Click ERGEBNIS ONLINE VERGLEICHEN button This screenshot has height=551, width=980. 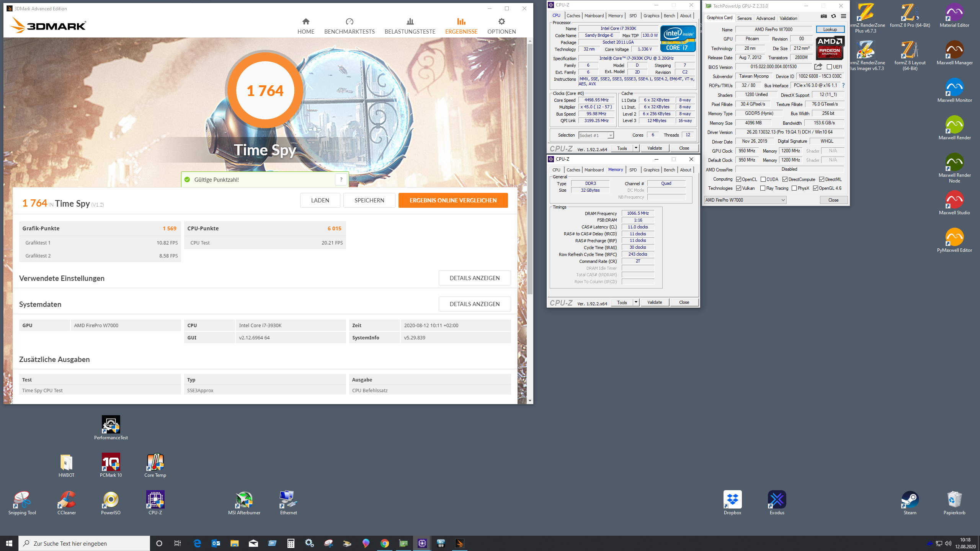pos(453,201)
